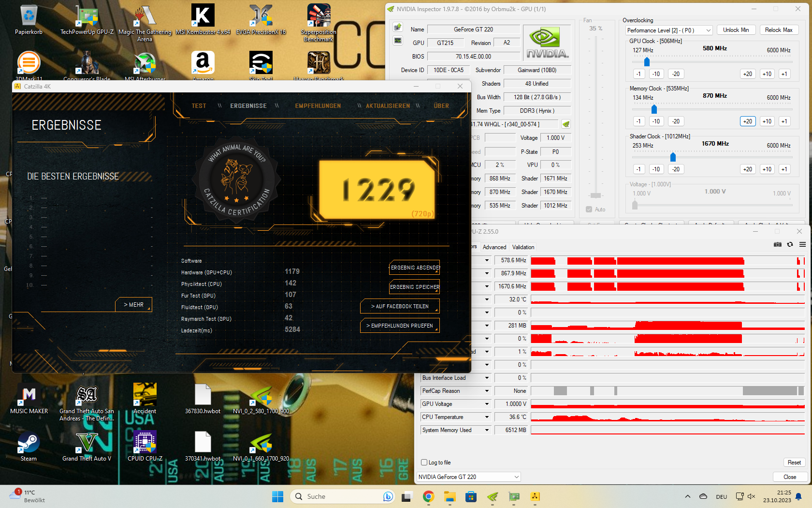
Task: Click the Relock Max button
Action: coord(779,30)
